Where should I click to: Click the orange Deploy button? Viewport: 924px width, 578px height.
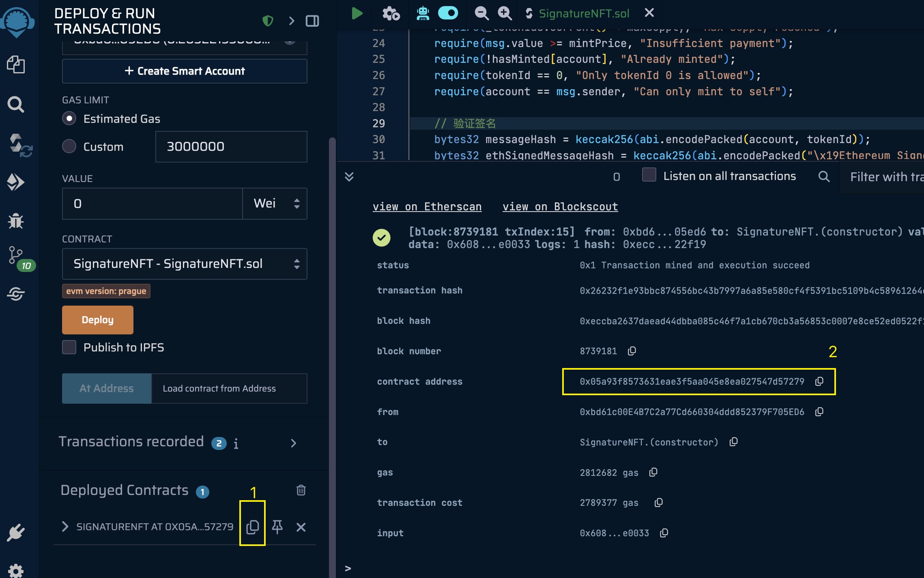point(98,320)
